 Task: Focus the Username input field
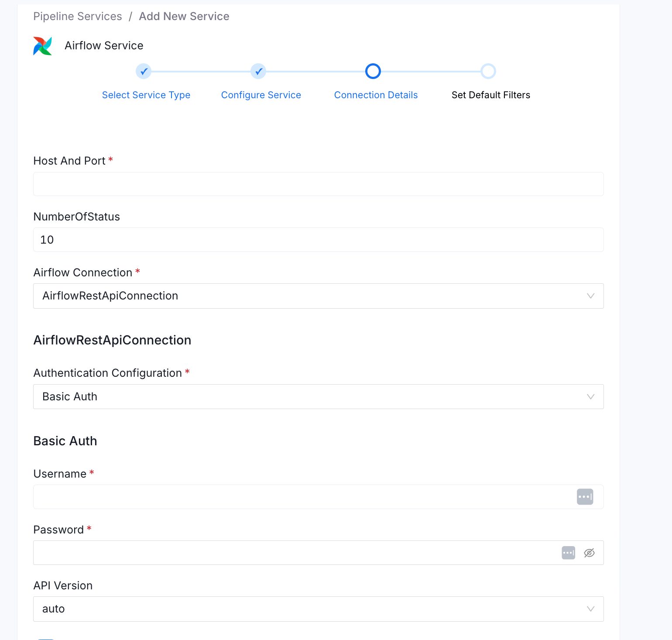[x=319, y=497]
